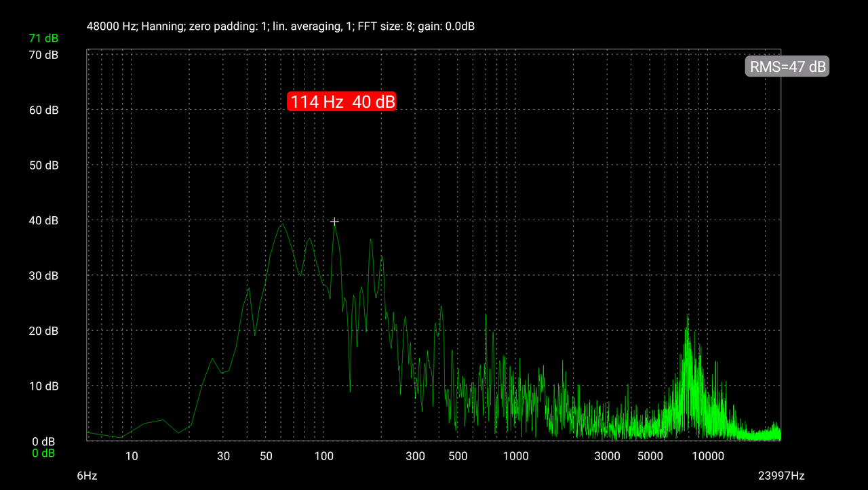Image resolution: width=868 pixels, height=490 pixels.
Task: Click the white 0 dB axis label
Action: pyautogui.click(x=44, y=442)
